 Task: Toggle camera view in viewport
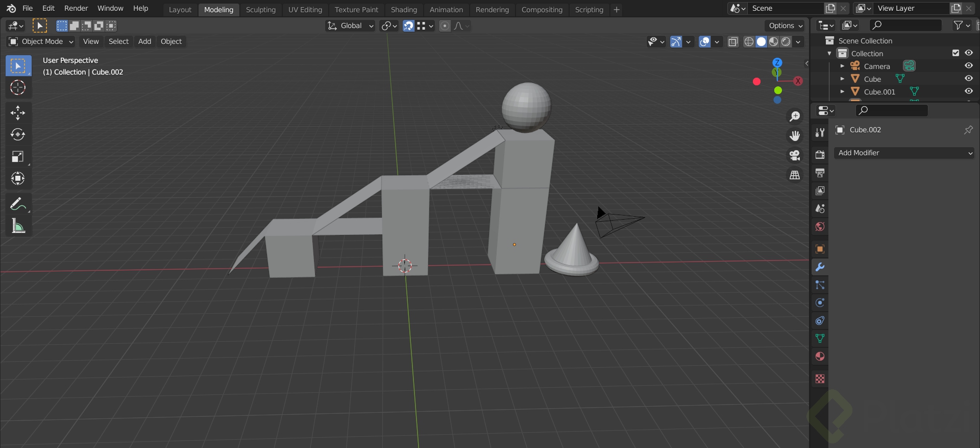(795, 155)
